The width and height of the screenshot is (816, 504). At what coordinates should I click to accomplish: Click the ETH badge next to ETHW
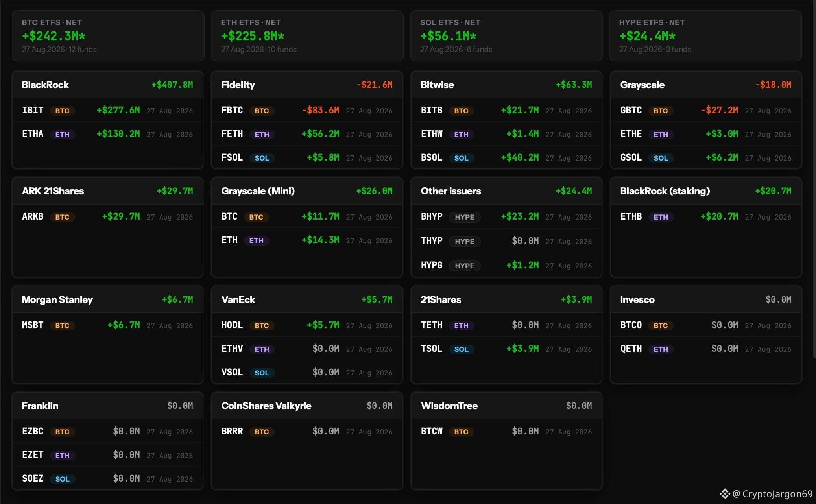pos(461,134)
